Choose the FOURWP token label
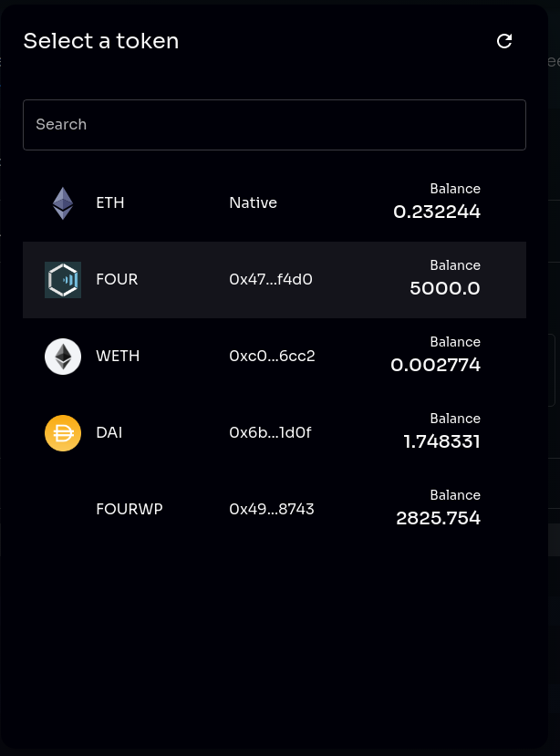Image resolution: width=560 pixels, height=756 pixels. pyautogui.click(x=129, y=510)
